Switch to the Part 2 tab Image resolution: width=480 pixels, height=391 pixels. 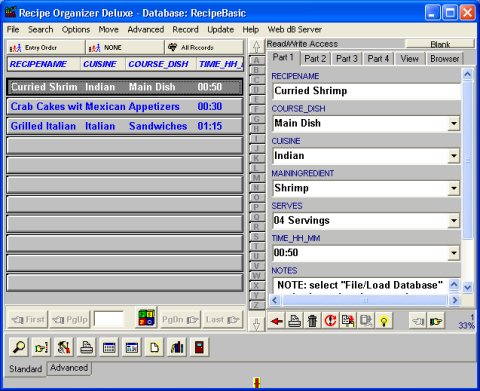(315, 59)
